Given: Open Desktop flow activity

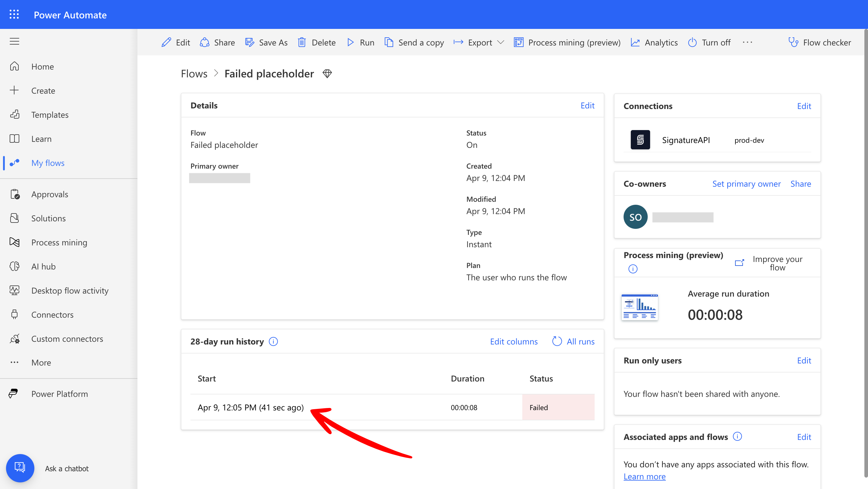Looking at the screenshot, I should coord(70,291).
